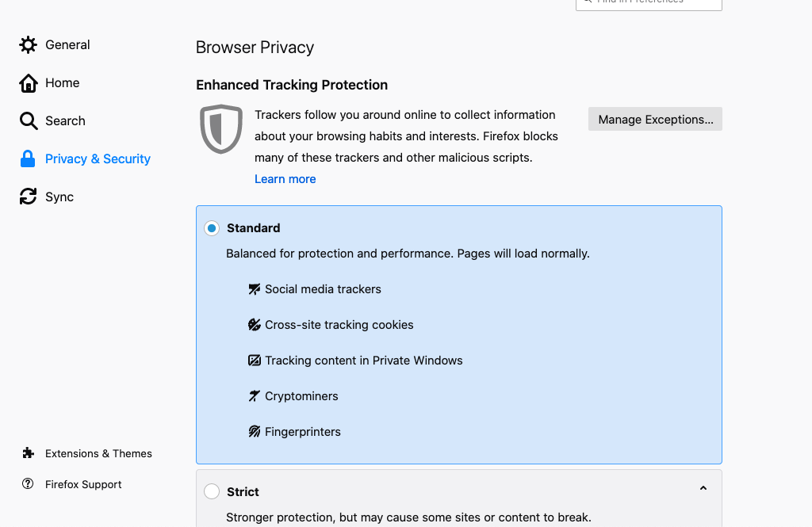Screen dimensions: 812x527
Task: Click the Firefox Support question mark icon
Action: [29, 484]
